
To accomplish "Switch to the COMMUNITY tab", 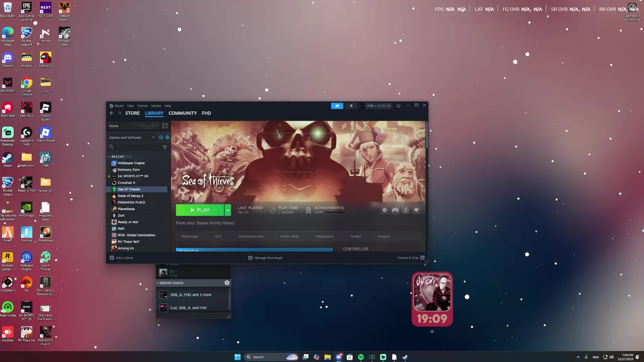I will pos(183,113).
